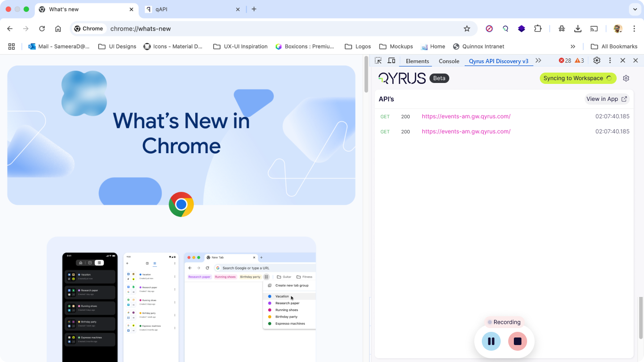Open the tab search chevron dropdown

click(634, 9)
